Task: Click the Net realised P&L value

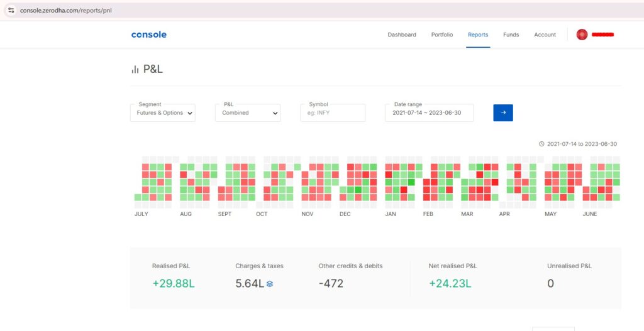Action: tap(450, 283)
